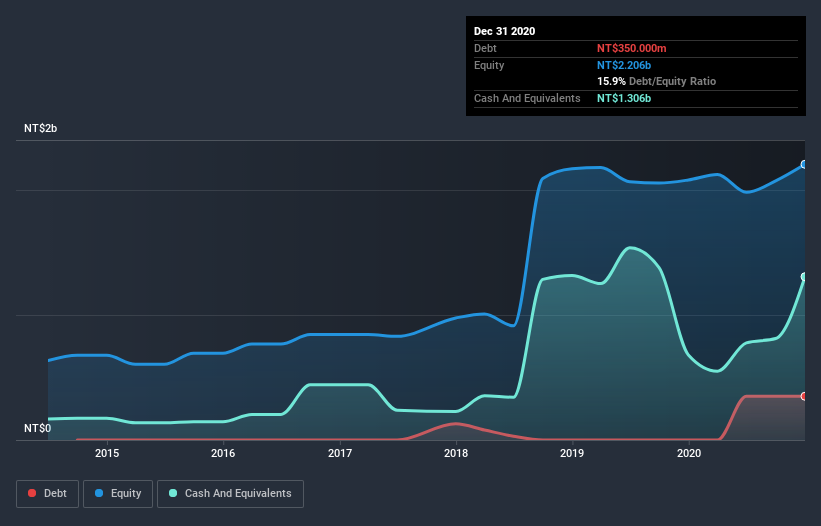Screen dimensions: 821x526
Task: Click the blue Equity legend dot
Action: click(x=99, y=493)
